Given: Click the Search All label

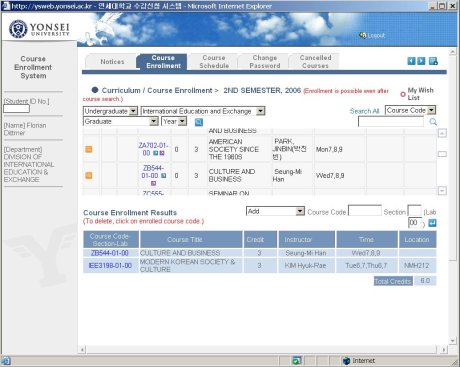Looking at the screenshot, I should click(x=364, y=111).
